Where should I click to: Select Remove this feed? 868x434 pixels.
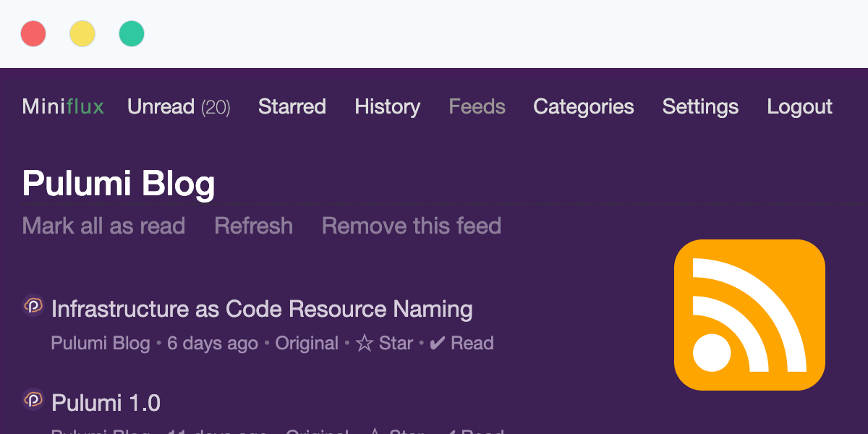(x=412, y=226)
